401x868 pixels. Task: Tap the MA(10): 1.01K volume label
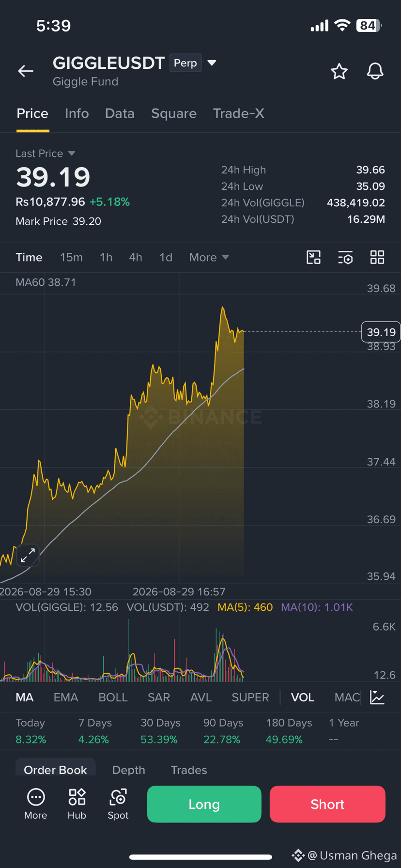pyautogui.click(x=317, y=607)
